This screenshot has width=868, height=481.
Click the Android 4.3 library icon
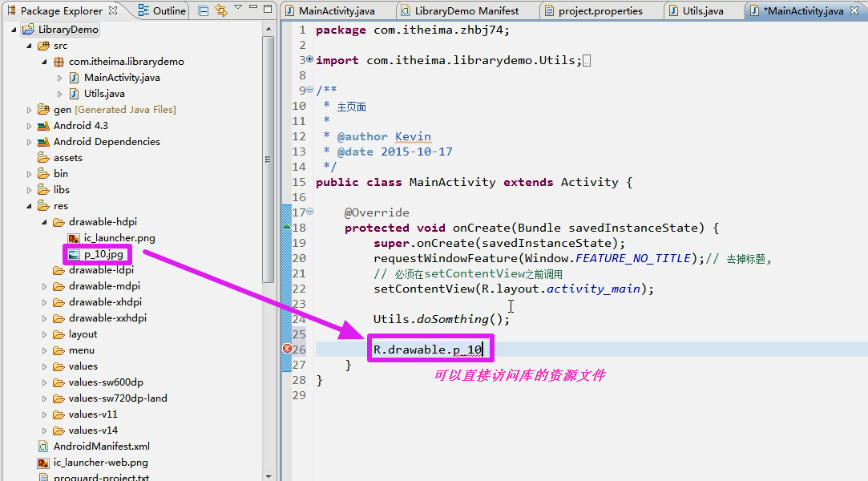(43, 126)
